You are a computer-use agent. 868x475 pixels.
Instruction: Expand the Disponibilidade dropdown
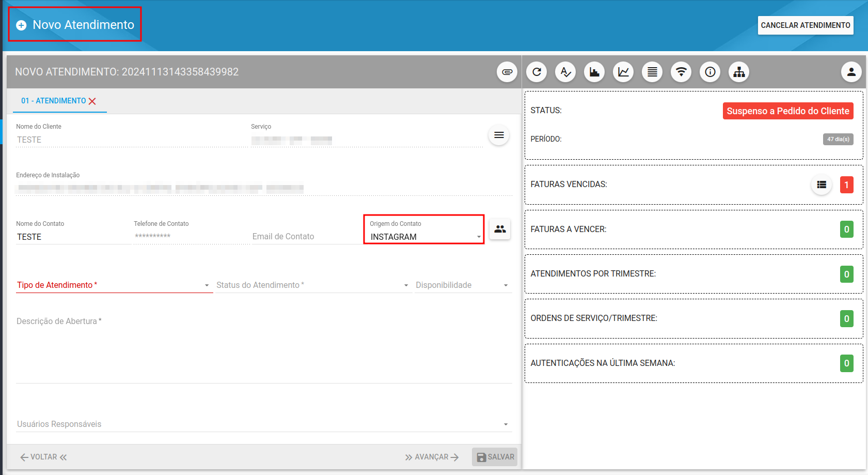point(463,285)
